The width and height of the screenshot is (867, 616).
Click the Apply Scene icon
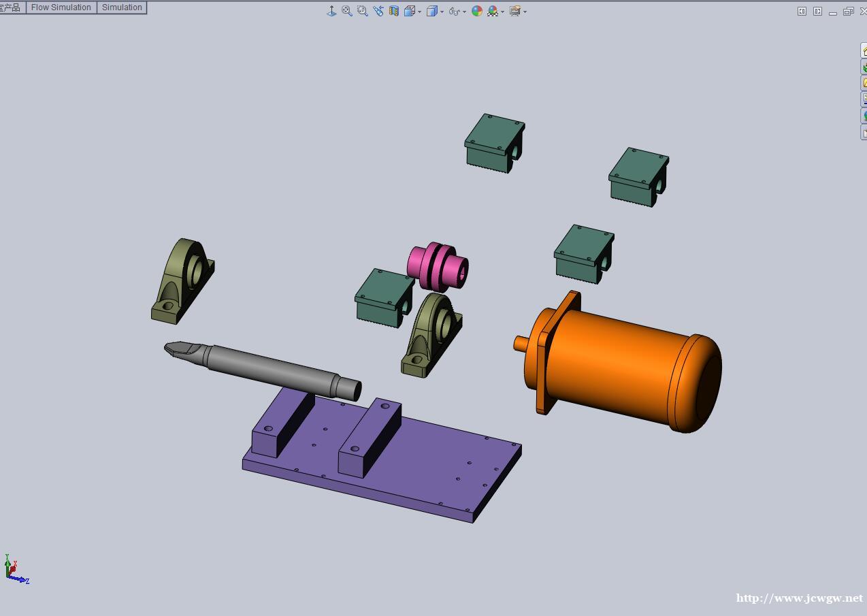coord(492,11)
